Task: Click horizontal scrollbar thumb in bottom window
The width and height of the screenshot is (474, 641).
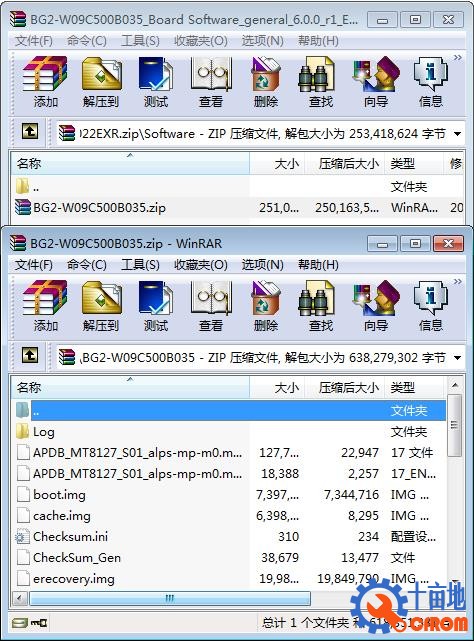Action: 170,598
